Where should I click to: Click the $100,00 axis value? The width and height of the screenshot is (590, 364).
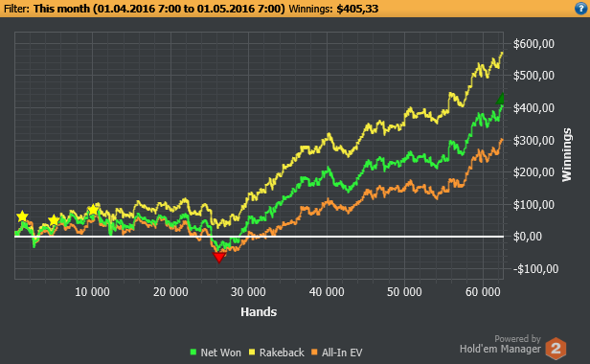coord(533,205)
